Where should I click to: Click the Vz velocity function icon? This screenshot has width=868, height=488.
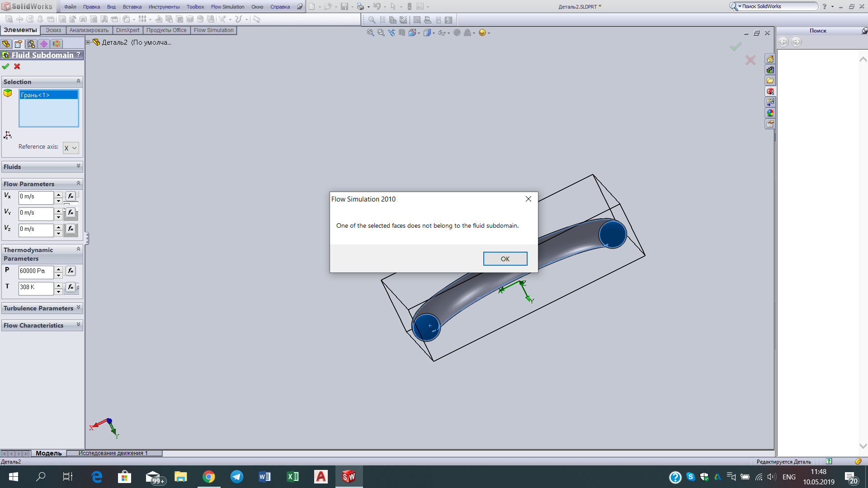pyautogui.click(x=71, y=229)
